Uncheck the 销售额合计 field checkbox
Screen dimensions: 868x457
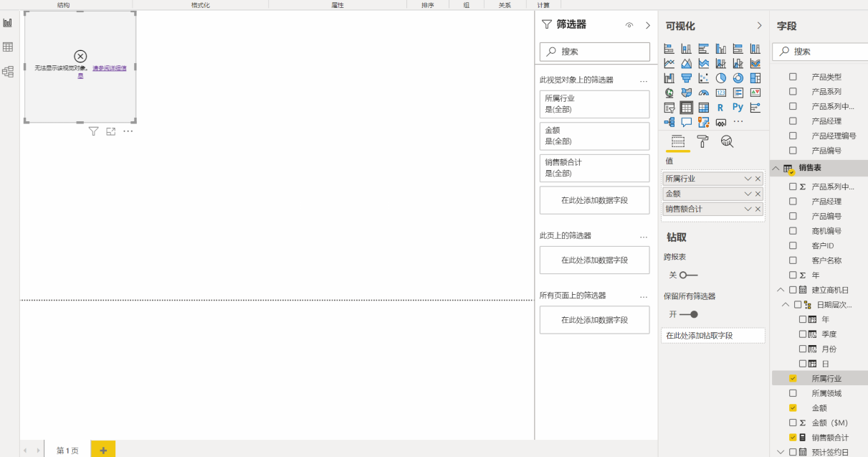pyautogui.click(x=793, y=437)
